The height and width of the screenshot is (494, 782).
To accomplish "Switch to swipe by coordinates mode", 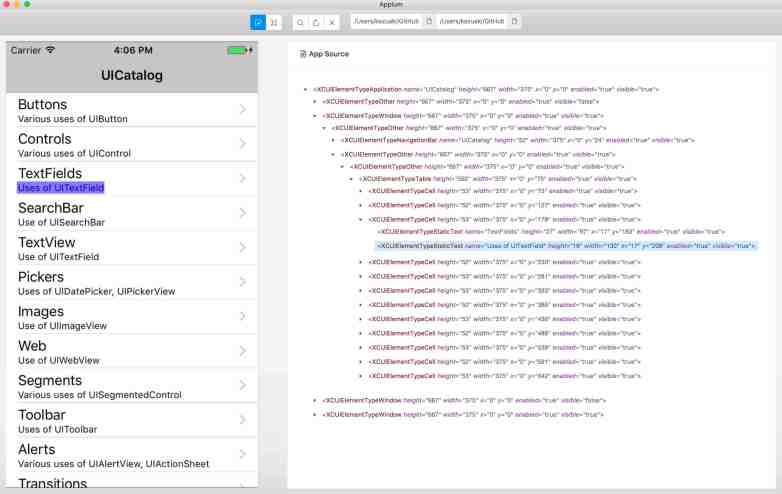I will pos(274,22).
